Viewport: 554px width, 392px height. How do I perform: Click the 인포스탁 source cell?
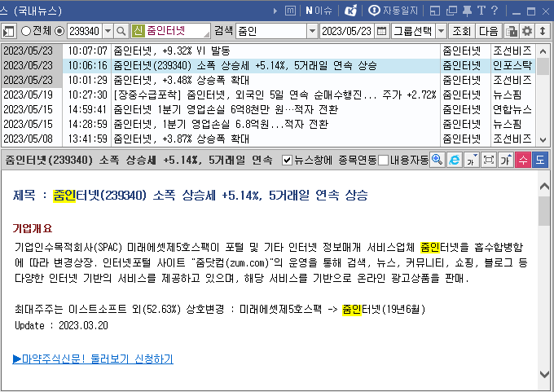(512, 65)
